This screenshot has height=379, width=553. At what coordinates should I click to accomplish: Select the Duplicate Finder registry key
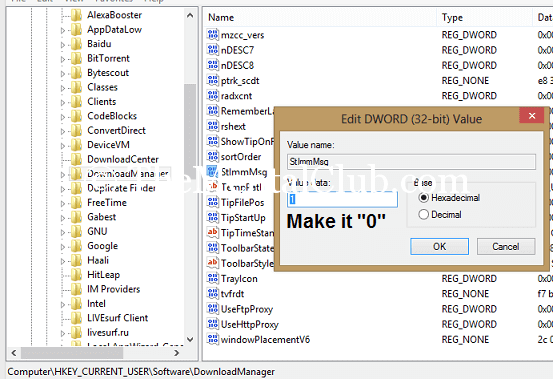click(121, 188)
